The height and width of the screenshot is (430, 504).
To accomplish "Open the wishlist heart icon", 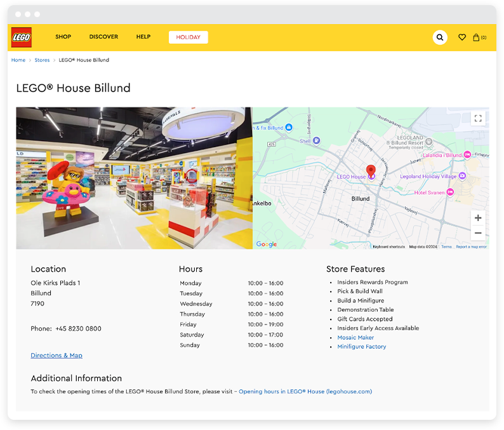I will [x=462, y=37].
